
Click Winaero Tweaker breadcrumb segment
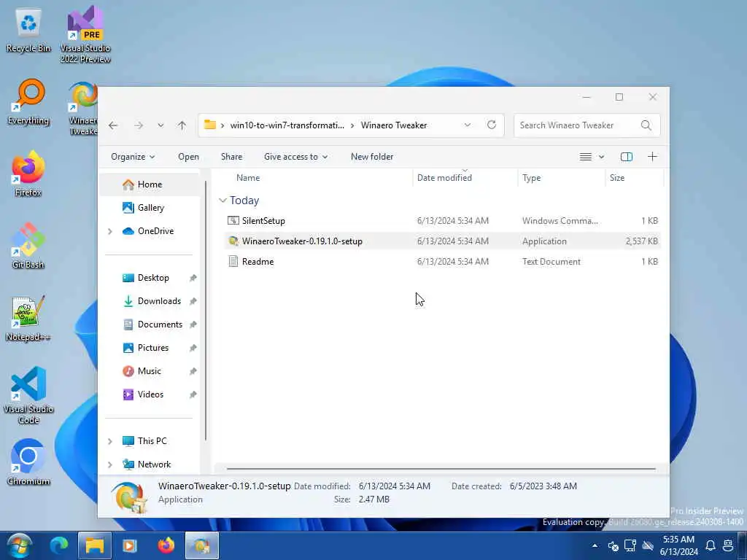(x=393, y=125)
